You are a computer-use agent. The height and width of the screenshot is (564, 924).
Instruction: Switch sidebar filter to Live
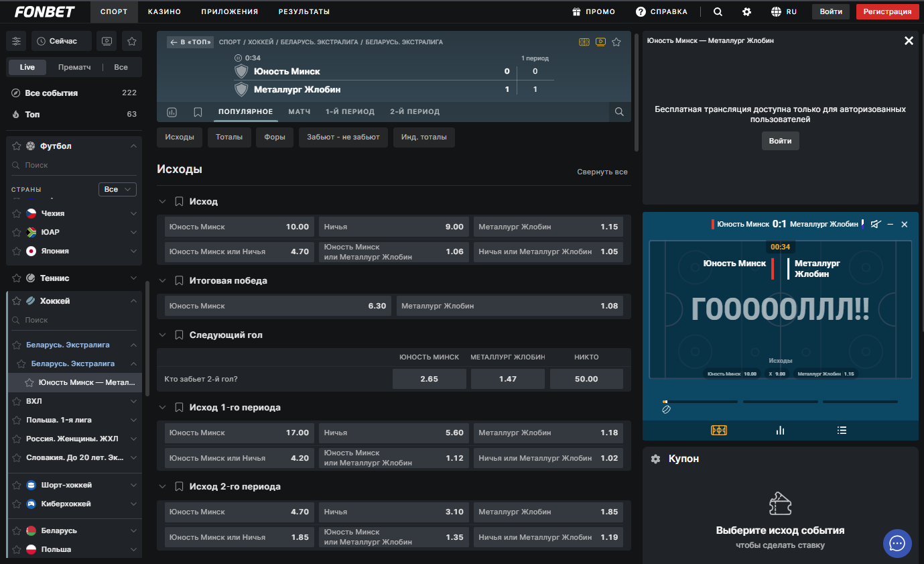pos(27,67)
